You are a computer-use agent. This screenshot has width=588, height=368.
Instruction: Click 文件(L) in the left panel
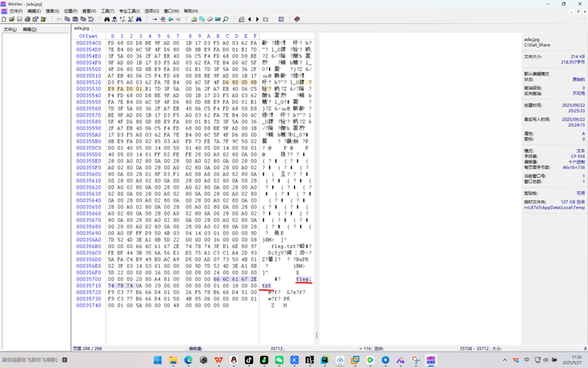(10, 29)
